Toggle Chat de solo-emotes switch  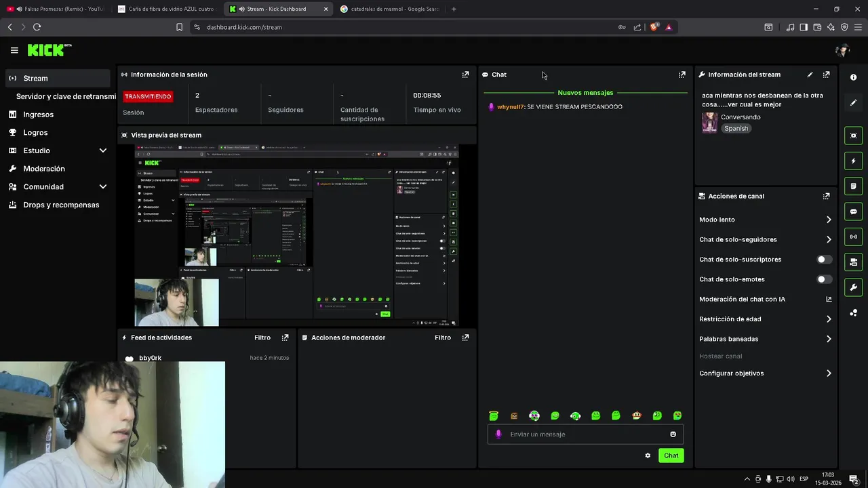824,279
